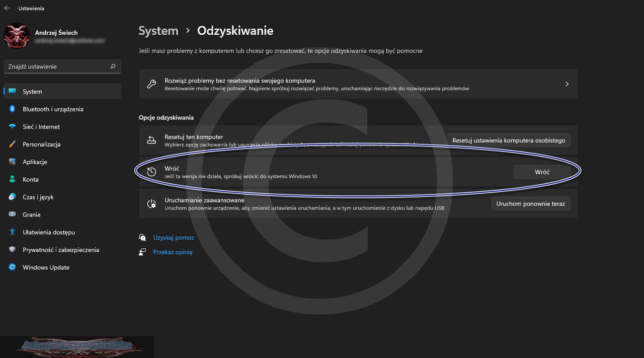This screenshot has height=358, width=644.
Task: Open the Uzyskaj pomoc link
Action: (x=174, y=238)
